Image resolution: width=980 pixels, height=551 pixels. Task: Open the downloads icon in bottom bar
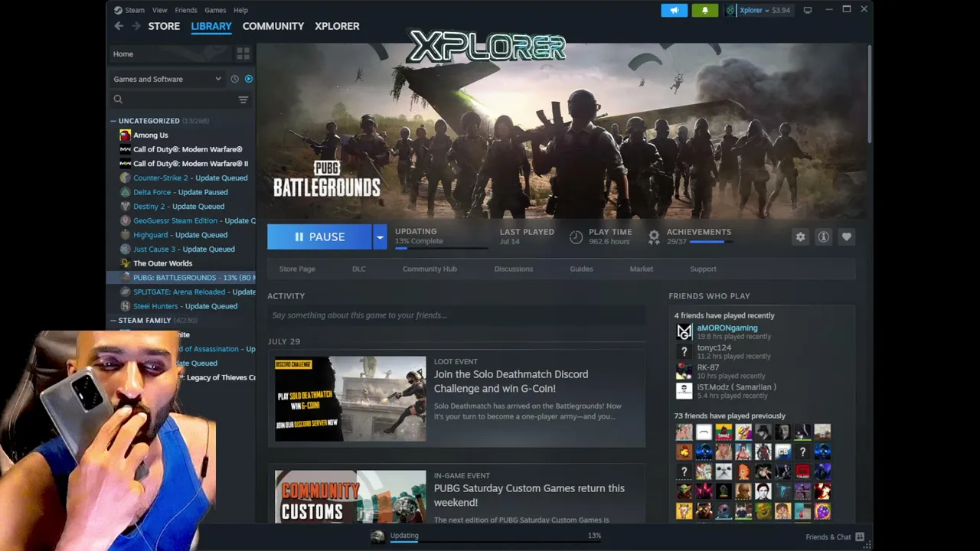(377, 537)
